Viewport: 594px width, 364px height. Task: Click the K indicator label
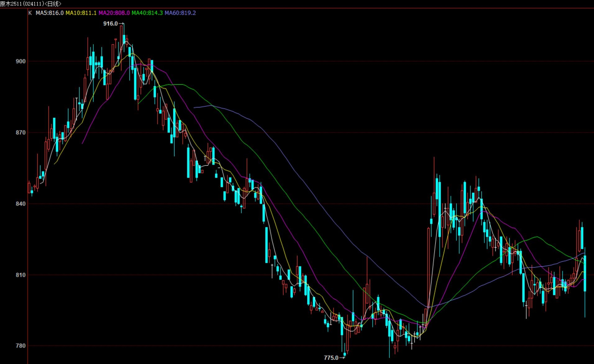(x=30, y=13)
